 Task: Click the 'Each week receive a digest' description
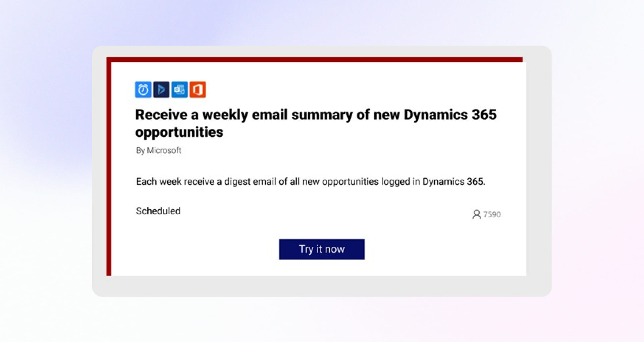point(311,182)
